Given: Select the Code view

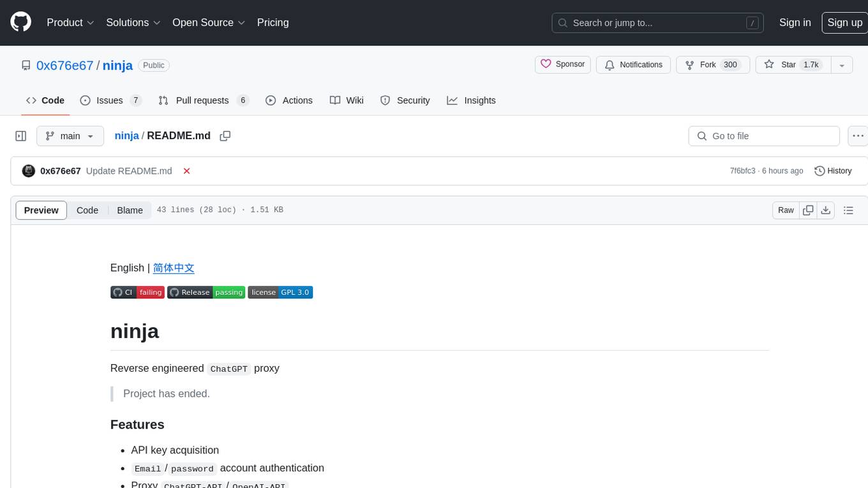Looking at the screenshot, I should click(x=87, y=210).
